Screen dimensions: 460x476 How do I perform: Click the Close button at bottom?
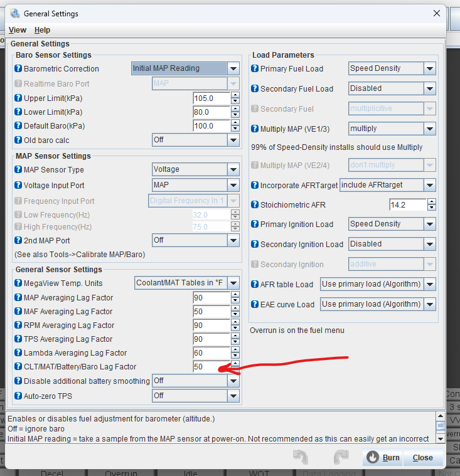[x=422, y=457]
